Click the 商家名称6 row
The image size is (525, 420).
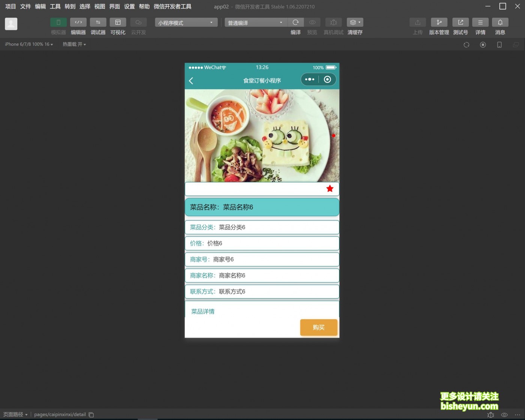262,276
